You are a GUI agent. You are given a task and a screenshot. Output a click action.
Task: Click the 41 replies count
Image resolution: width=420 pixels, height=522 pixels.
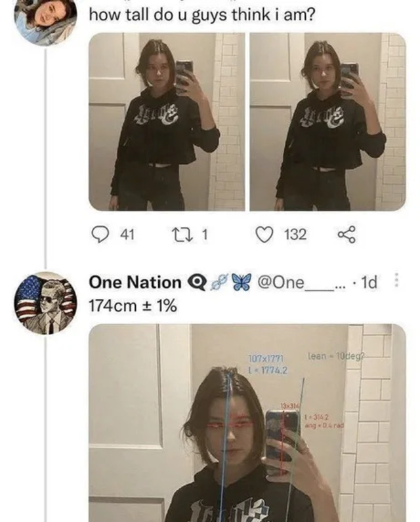coord(125,235)
